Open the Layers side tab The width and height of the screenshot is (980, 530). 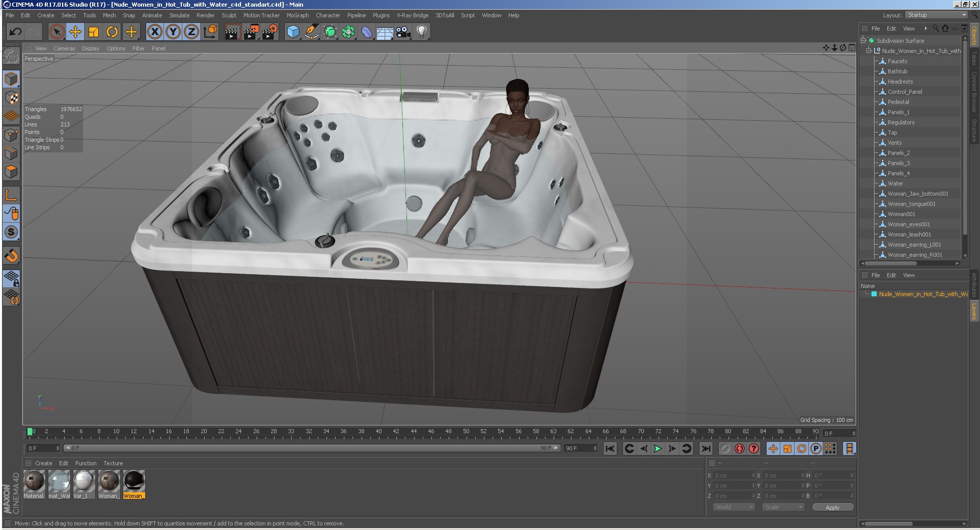[x=974, y=311]
